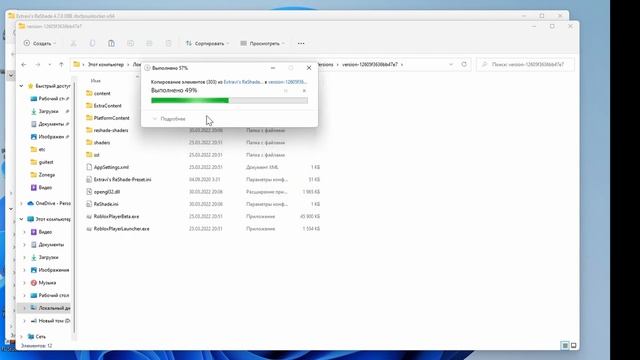Select Загрузки pinned under Quick access
Image resolution: width=640 pixels, height=360 pixels.
click(x=49, y=111)
